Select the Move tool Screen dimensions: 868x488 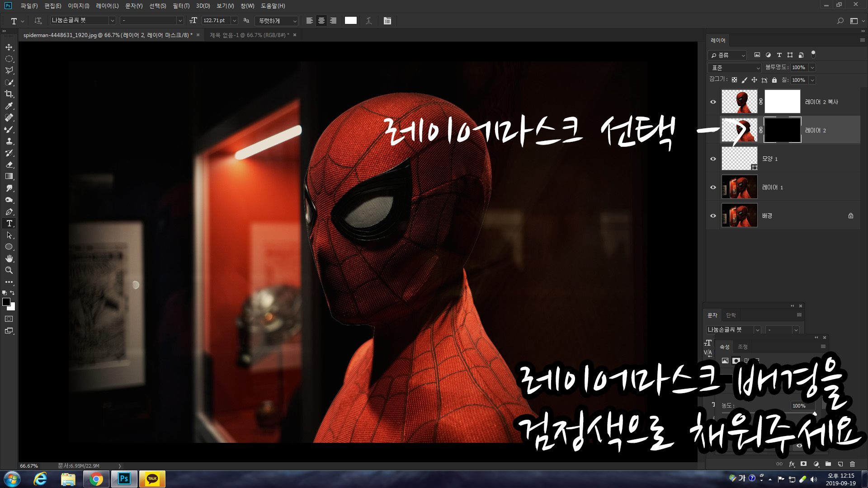pos(9,47)
